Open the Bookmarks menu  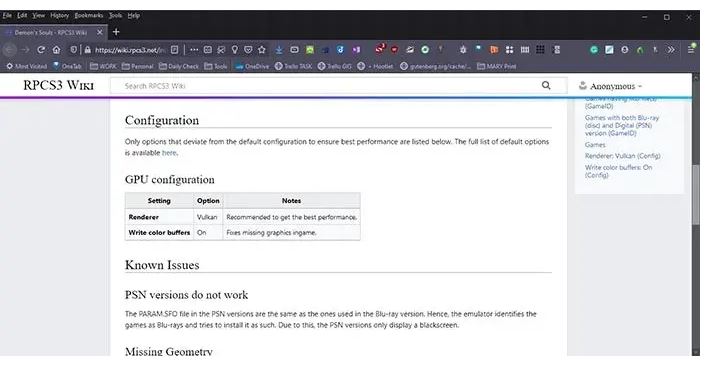tap(88, 15)
